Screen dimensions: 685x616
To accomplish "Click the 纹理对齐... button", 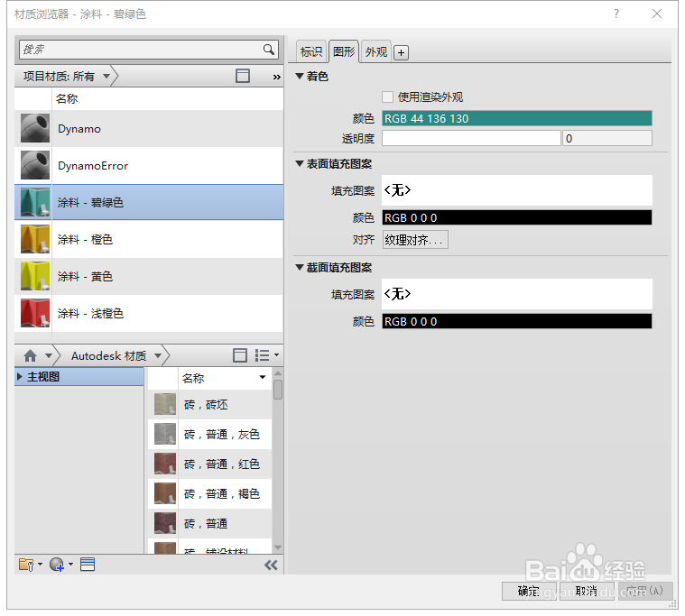I will [x=415, y=240].
